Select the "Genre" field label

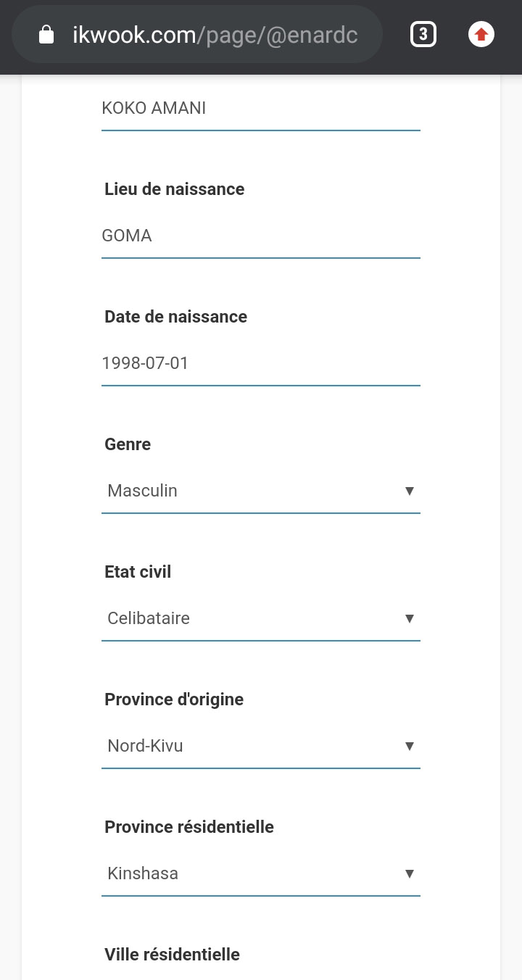click(128, 444)
